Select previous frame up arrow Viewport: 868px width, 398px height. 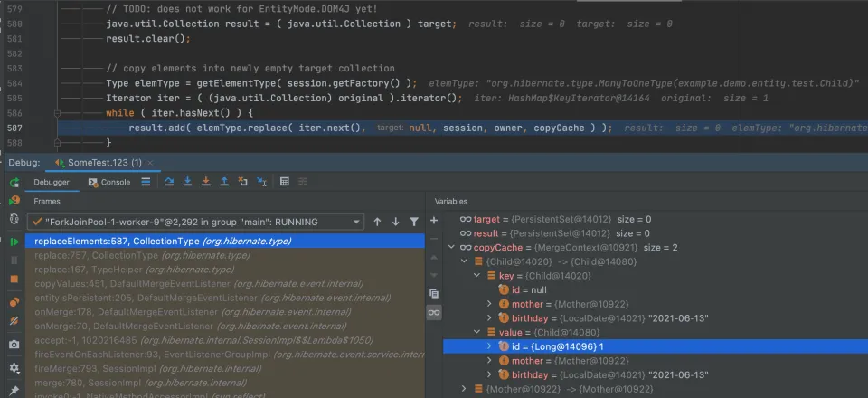pyautogui.click(x=378, y=222)
